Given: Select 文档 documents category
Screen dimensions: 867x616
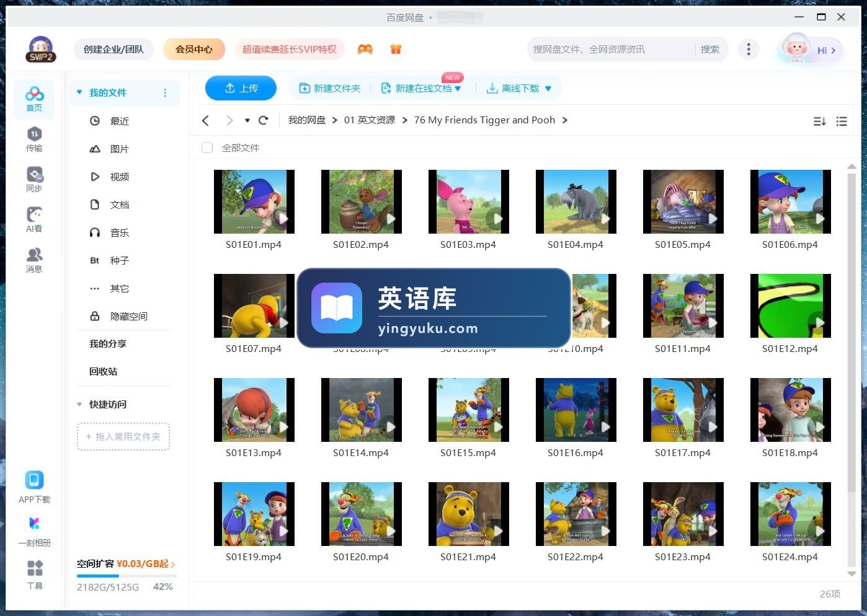Looking at the screenshot, I should point(120,205).
